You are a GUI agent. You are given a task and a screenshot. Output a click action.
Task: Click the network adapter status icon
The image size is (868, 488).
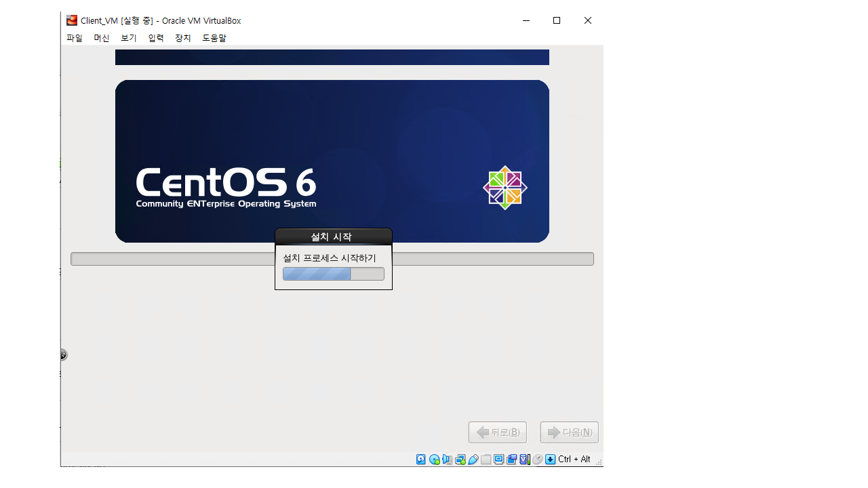click(460, 460)
